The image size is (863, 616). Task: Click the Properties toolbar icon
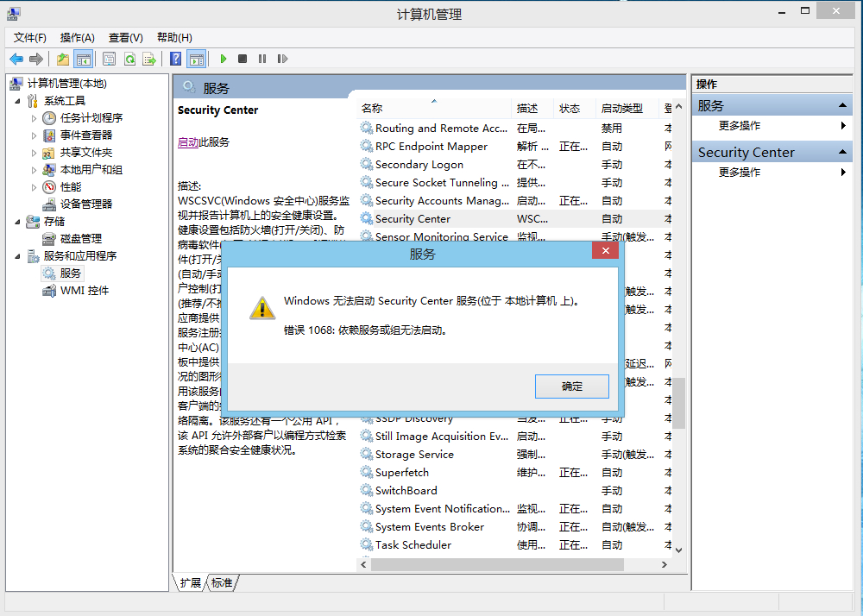coord(109,59)
